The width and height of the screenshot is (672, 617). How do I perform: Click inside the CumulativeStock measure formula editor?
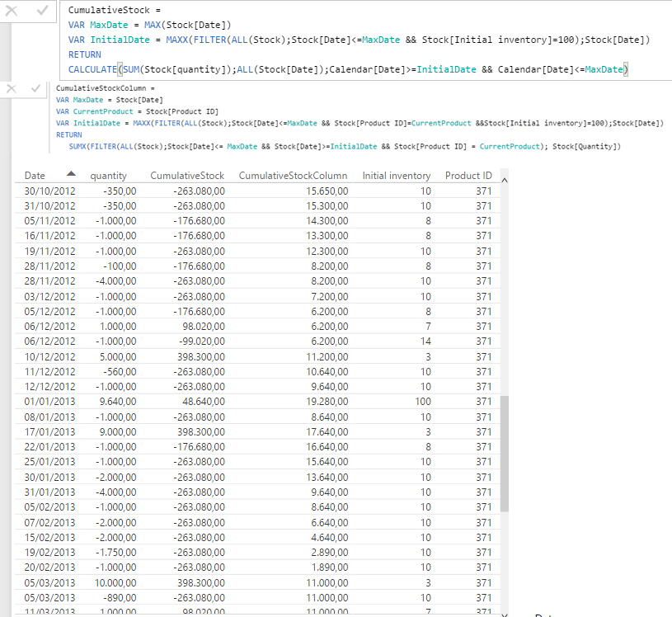pyautogui.click(x=365, y=40)
